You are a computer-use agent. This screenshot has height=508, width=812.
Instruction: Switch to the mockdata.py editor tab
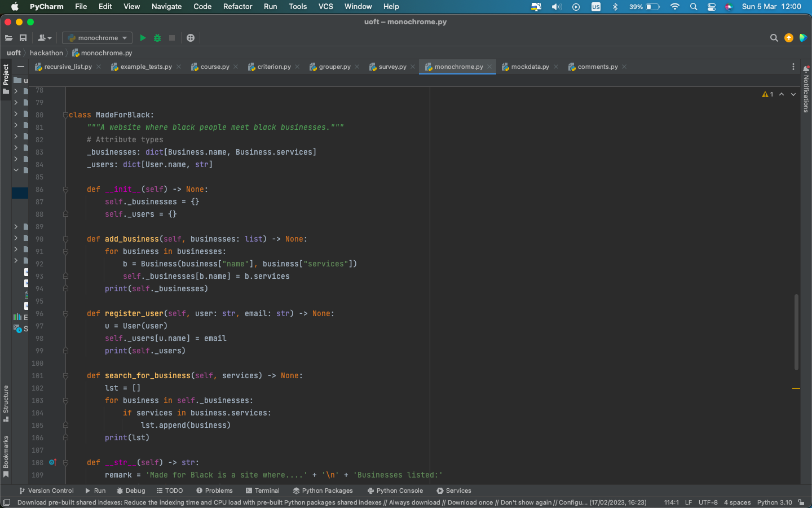[x=529, y=67]
